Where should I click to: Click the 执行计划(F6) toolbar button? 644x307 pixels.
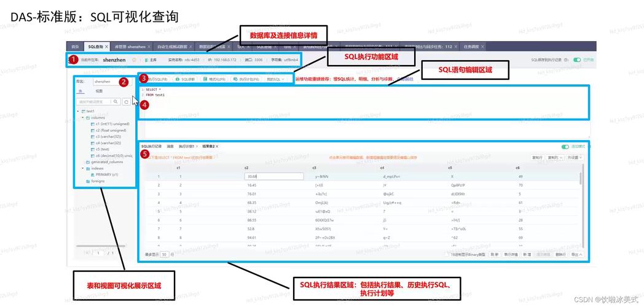click(x=246, y=79)
